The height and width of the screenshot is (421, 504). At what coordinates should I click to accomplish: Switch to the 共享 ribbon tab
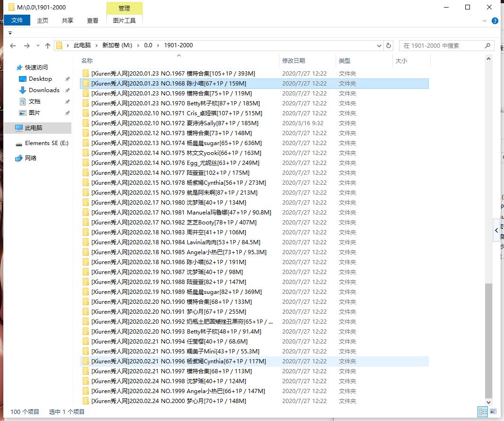(x=68, y=20)
